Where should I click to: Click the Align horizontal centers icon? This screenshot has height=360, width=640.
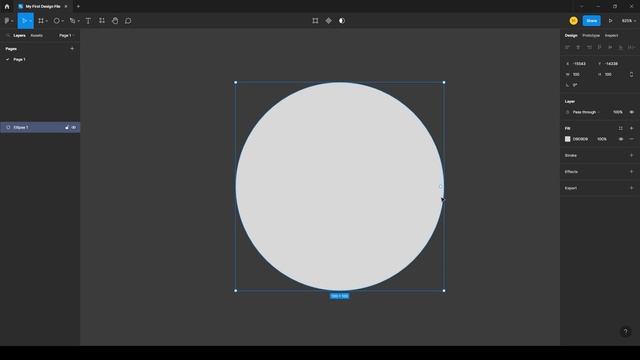578,47
